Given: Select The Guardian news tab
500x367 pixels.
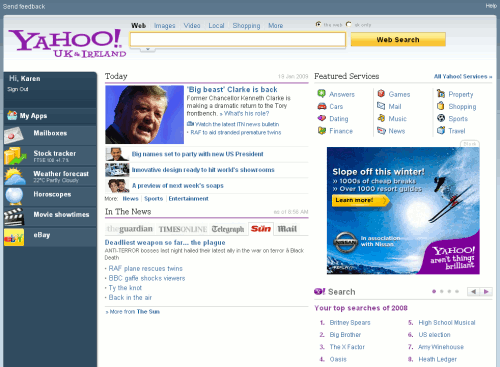Looking at the screenshot, I should click(130, 229).
